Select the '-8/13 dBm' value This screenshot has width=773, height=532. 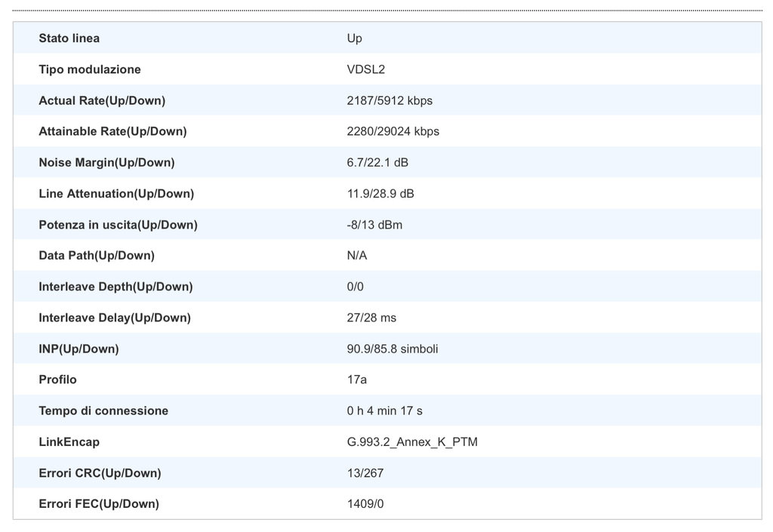pos(374,225)
